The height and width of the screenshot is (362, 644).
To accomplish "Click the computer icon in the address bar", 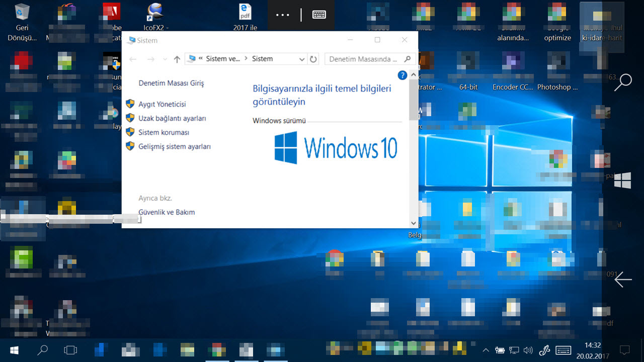I will (191, 59).
